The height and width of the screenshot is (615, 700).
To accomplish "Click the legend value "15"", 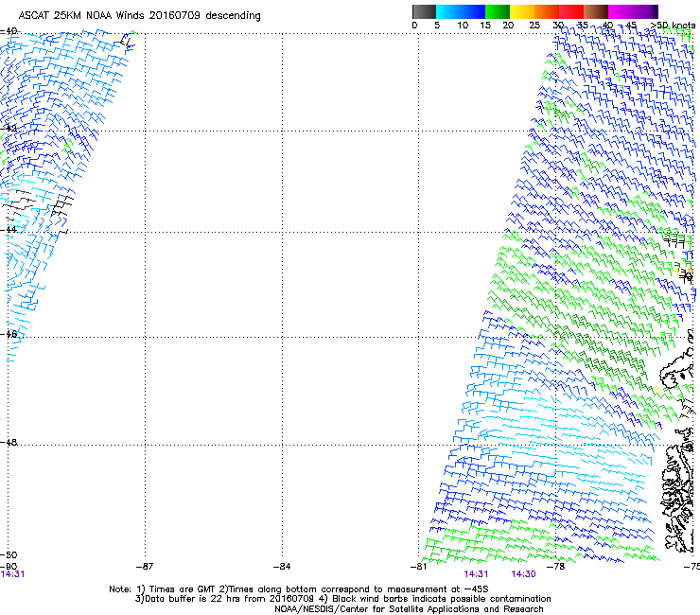I will coord(485,26).
